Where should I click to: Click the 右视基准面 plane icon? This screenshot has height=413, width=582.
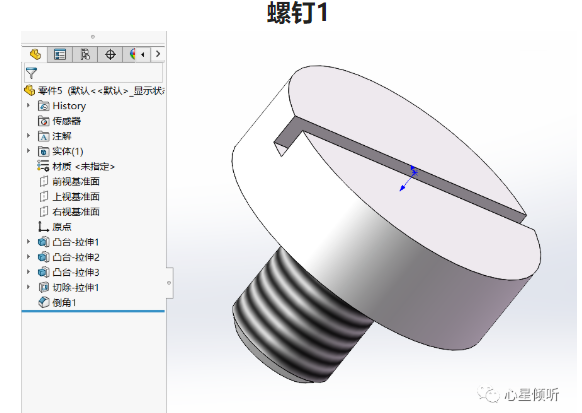click(x=44, y=212)
